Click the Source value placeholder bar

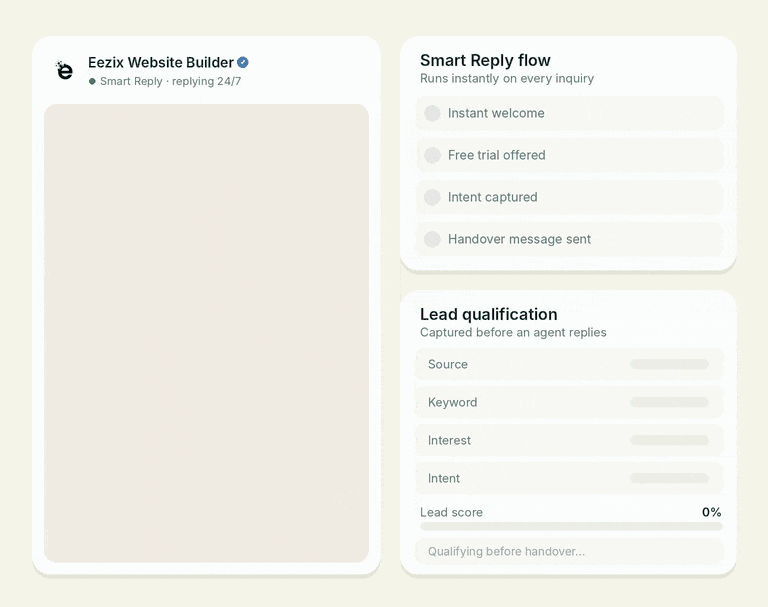pyautogui.click(x=669, y=364)
